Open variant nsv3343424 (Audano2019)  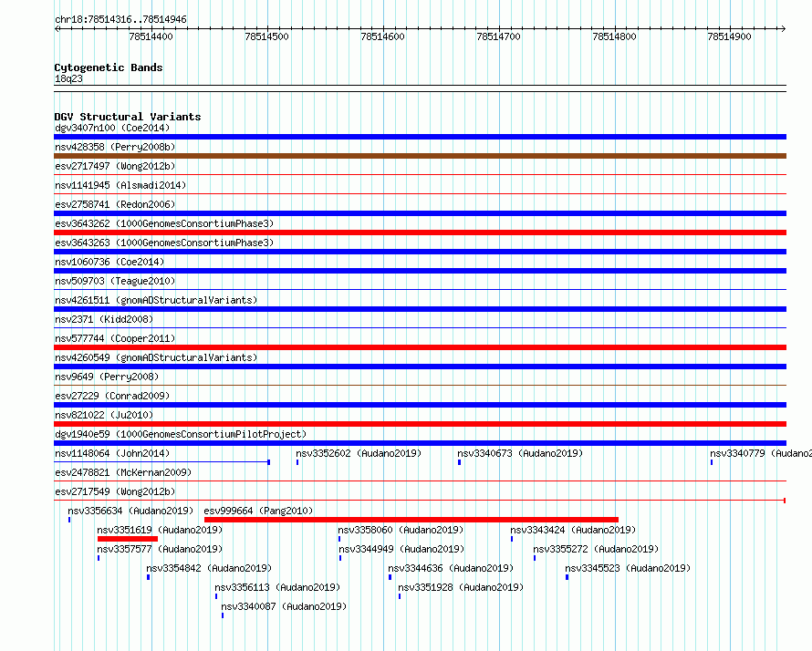pyautogui.click(x=573, y=530)
